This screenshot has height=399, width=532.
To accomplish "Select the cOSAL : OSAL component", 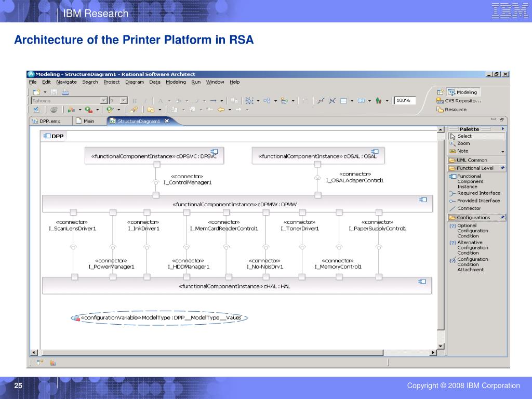I will (x=318, y=156).
